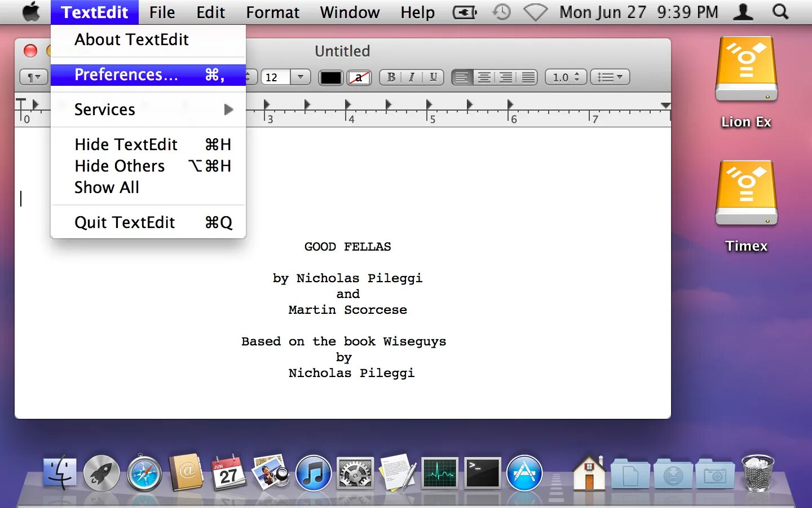Open Finder in the Dock
812x508 pixels.
click(60, 473)
